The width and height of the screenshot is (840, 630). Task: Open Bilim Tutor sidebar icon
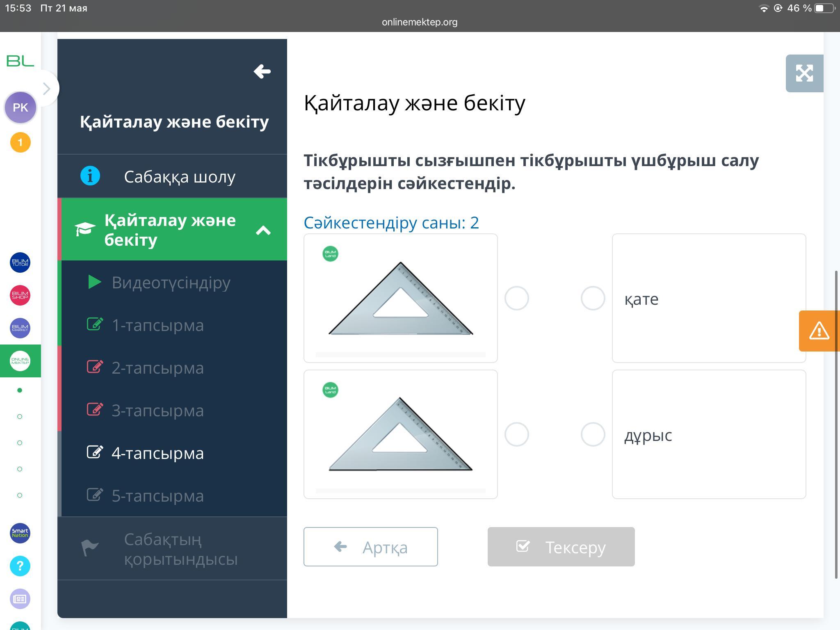(x=20, y=262)
